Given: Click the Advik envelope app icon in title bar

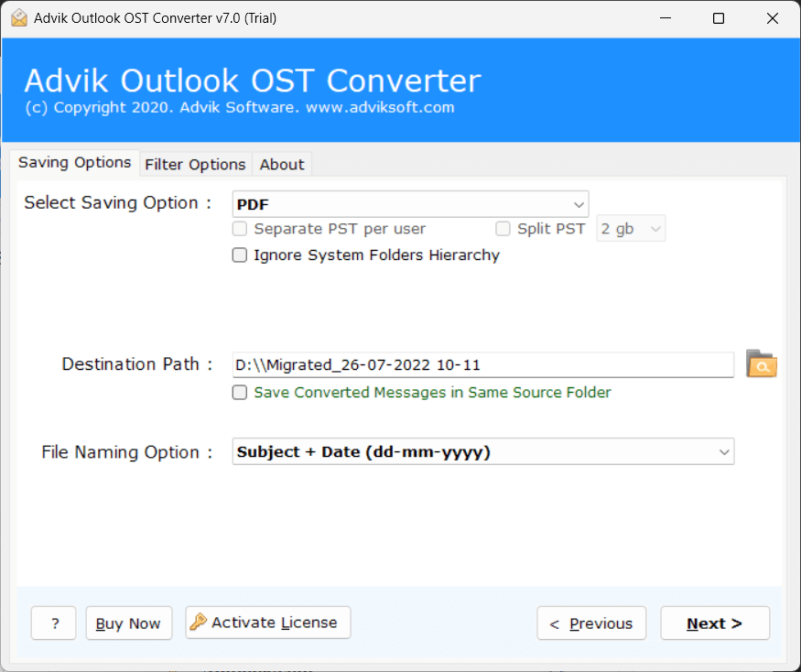Looking at the screenshot, I should [x=19, y=18].
